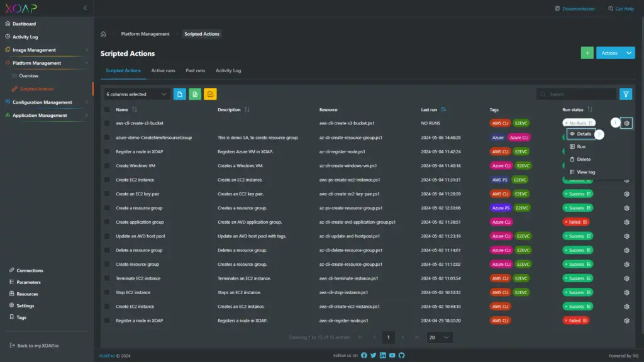Open the Dashboard page
Image resolution: width=644 pixels, height=362 pixels.
[25, 24]
